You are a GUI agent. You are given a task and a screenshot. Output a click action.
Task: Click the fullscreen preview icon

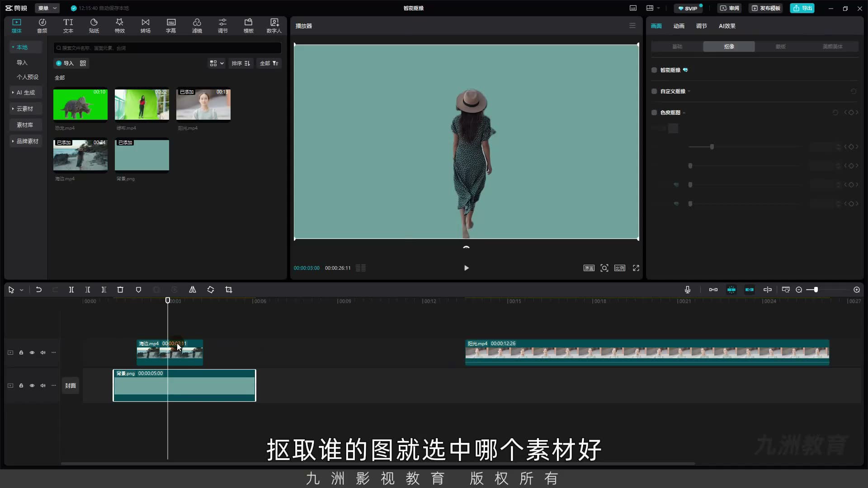coord(636,268)
